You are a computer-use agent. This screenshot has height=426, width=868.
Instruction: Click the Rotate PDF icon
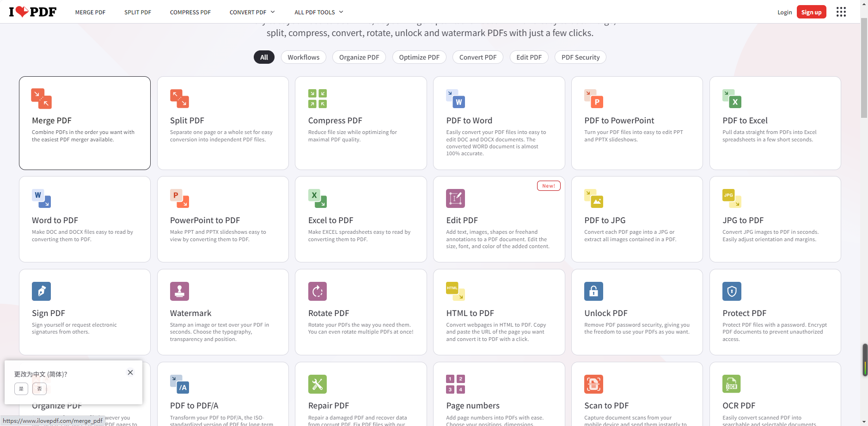coord(317,291)
